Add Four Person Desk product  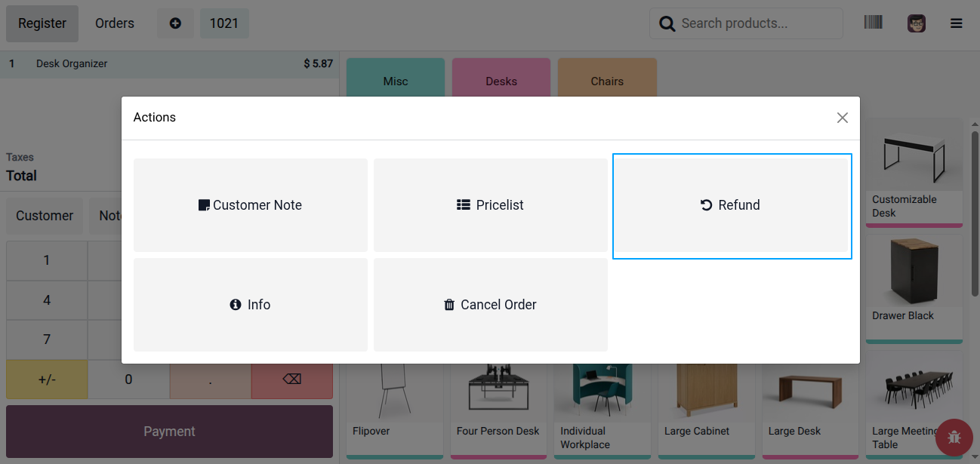pyautogui.click(x=498, y=411)
